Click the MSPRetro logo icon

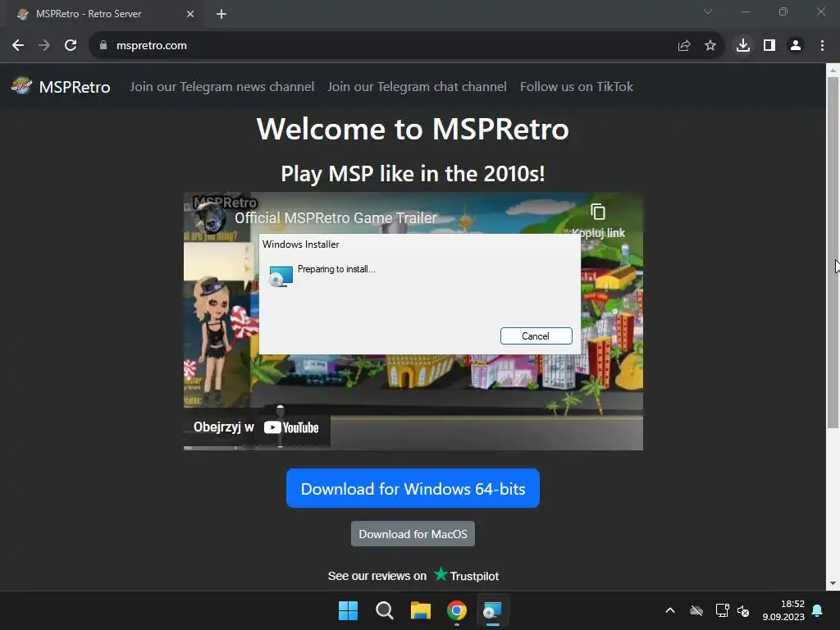(22, 85)
